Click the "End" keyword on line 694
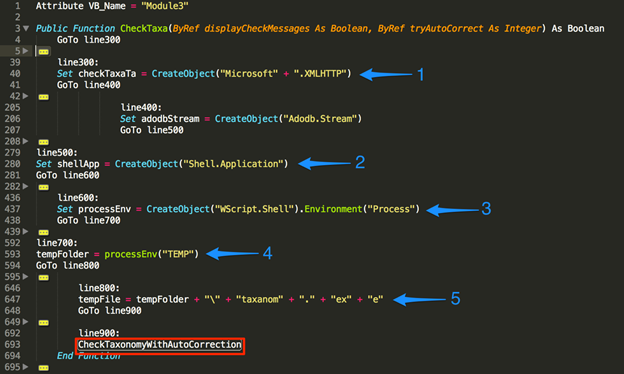624x374 pixels. click(x=65, y=355)
